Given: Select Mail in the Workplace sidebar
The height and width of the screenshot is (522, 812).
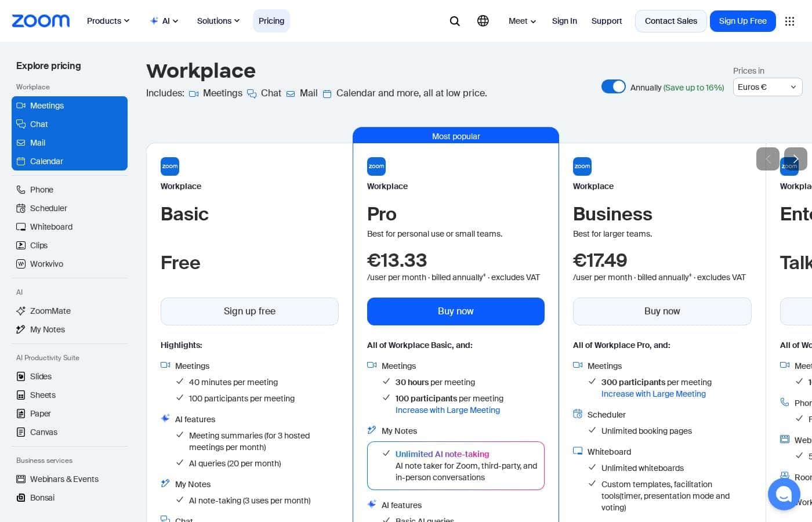Looking at the screenshot, I should coord(70,143).
